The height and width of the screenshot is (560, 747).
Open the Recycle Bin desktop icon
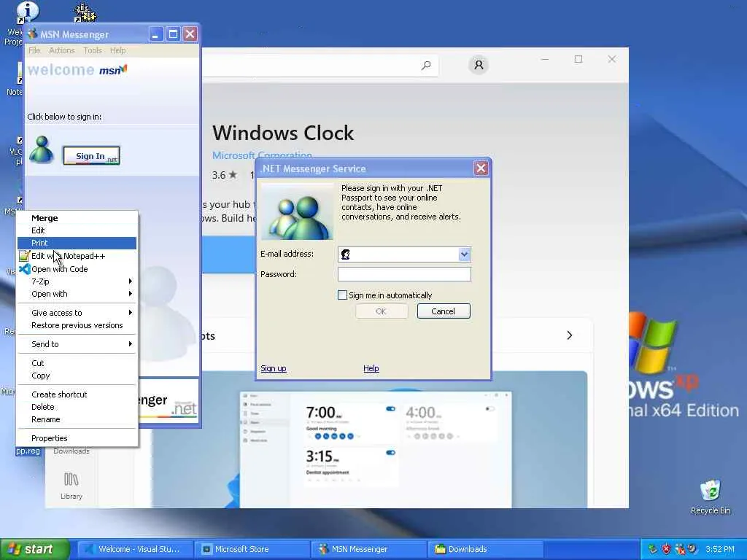click(711, 497)
